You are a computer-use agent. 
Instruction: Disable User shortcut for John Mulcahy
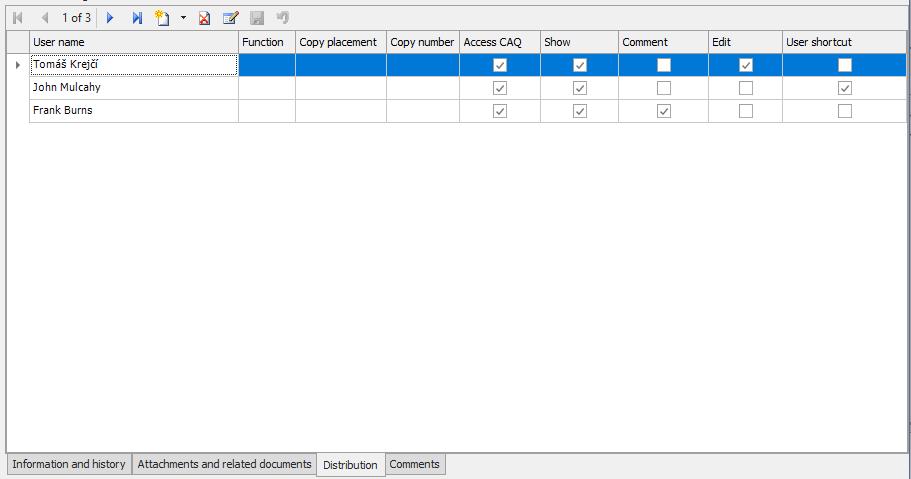click(845, 88)
